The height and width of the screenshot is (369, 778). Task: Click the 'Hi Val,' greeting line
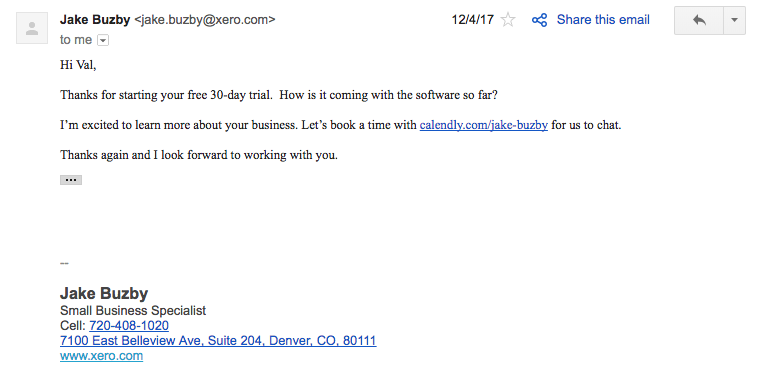(x=78, y=65)
